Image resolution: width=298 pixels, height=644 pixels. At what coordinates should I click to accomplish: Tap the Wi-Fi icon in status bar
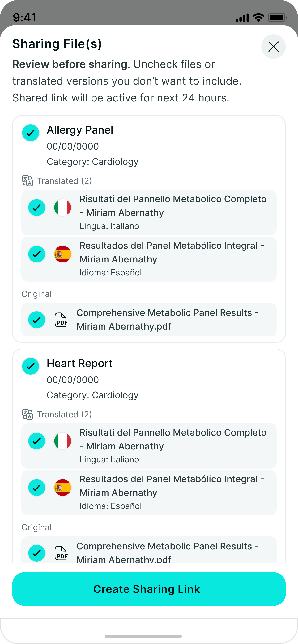[x=258, y=17]
